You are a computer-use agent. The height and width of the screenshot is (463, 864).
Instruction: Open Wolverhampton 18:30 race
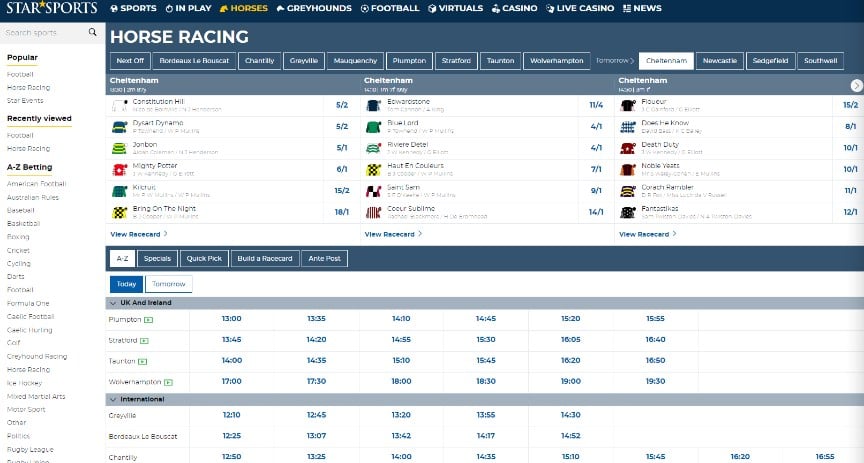[x=486, y=381]
